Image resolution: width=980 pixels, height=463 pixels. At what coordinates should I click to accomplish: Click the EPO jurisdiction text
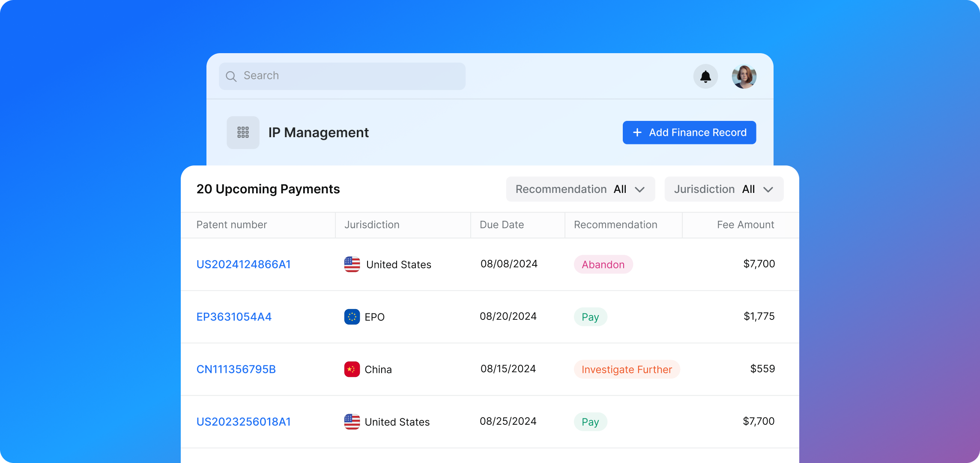point(375,317)
